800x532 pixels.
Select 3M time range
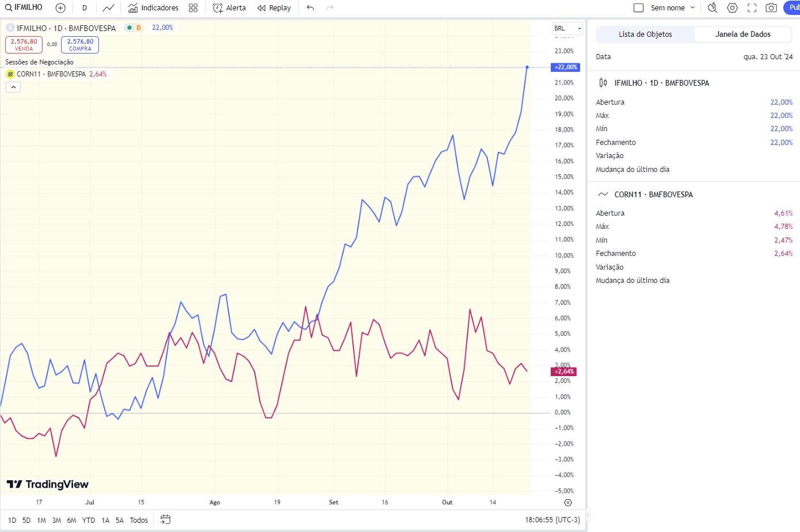point(56,520)
